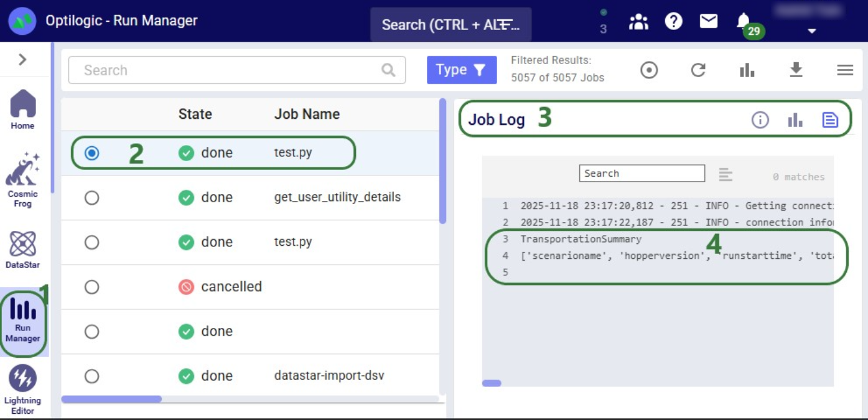Click the State column header
Image resolution: width=868 pixels, height=420 pixels.
point(195,114)
